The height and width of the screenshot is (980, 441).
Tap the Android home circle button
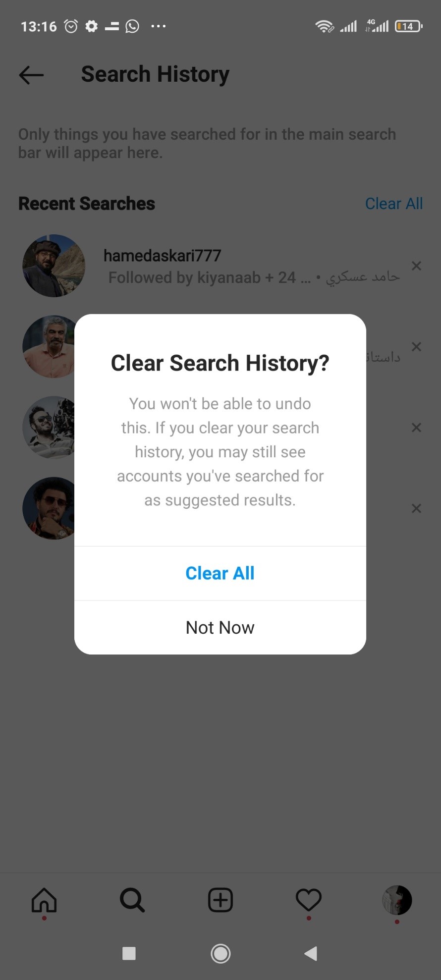(x=220, y=953)
